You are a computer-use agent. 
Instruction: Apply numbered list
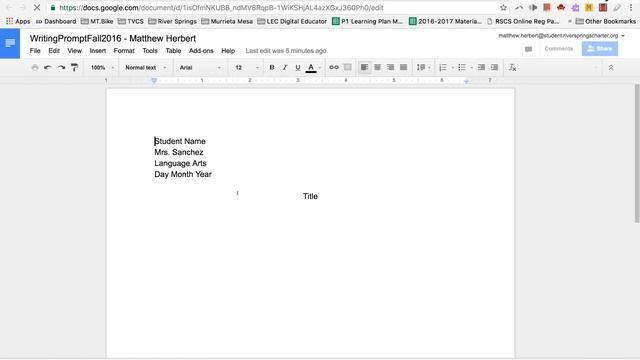point(443,68)
